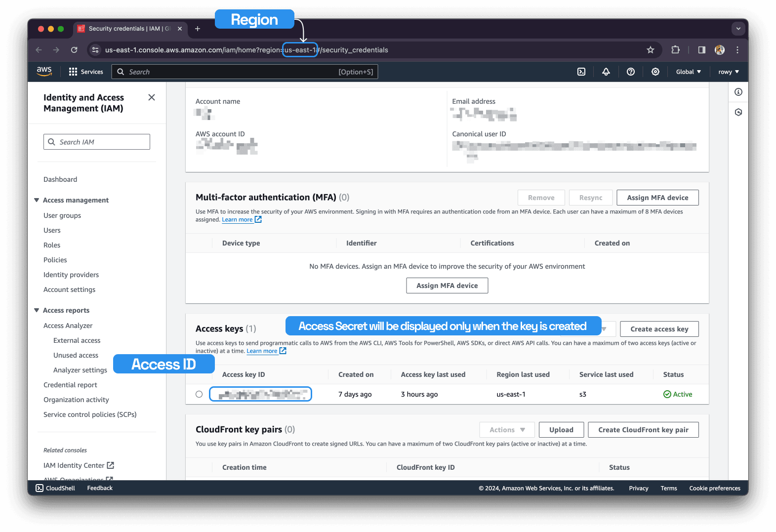Collapse the Access management section
This screenshot has width=776, height=532.
pyautogui.click(x=37, y=200)
